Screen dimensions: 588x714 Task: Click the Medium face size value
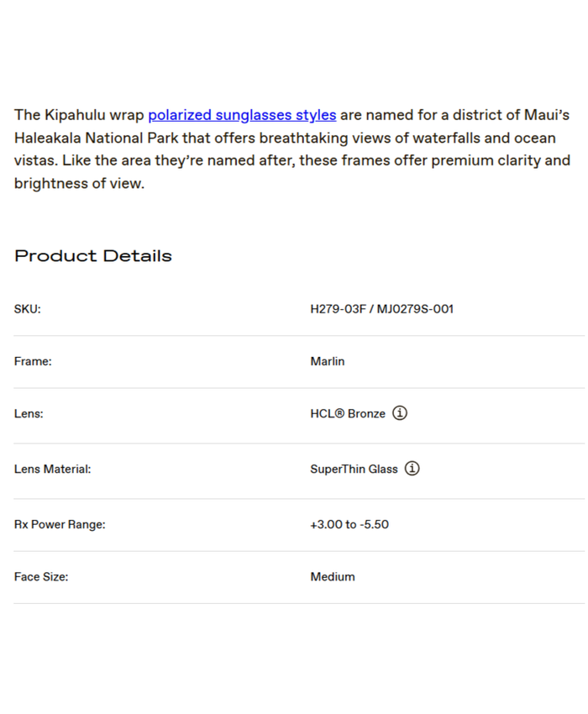point(333,576)
